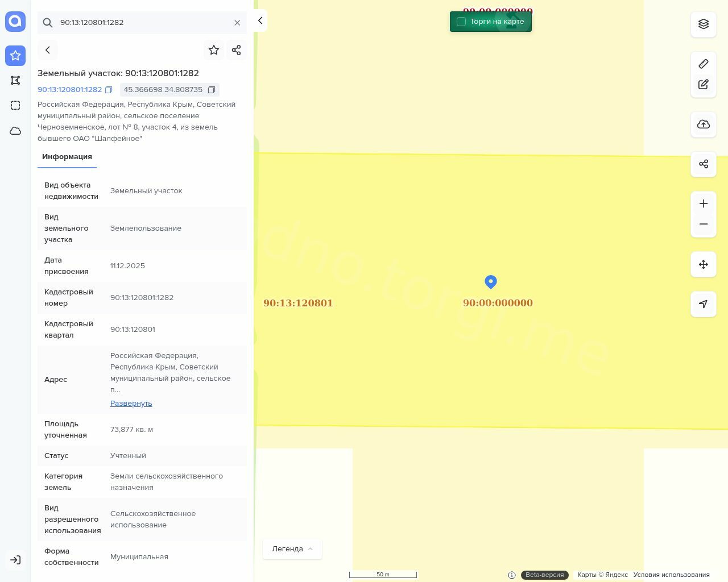
Task: Expand the "Легенда" panel
Action: [292, 549]
